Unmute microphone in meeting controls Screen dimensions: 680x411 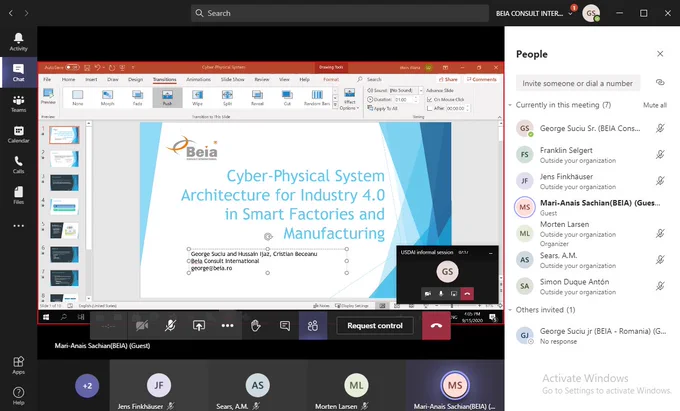pyautogui.click(x=170, y=326)
